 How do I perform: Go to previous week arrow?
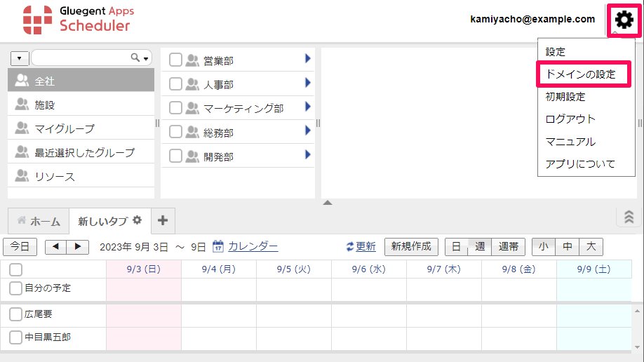tap(56, 247)
